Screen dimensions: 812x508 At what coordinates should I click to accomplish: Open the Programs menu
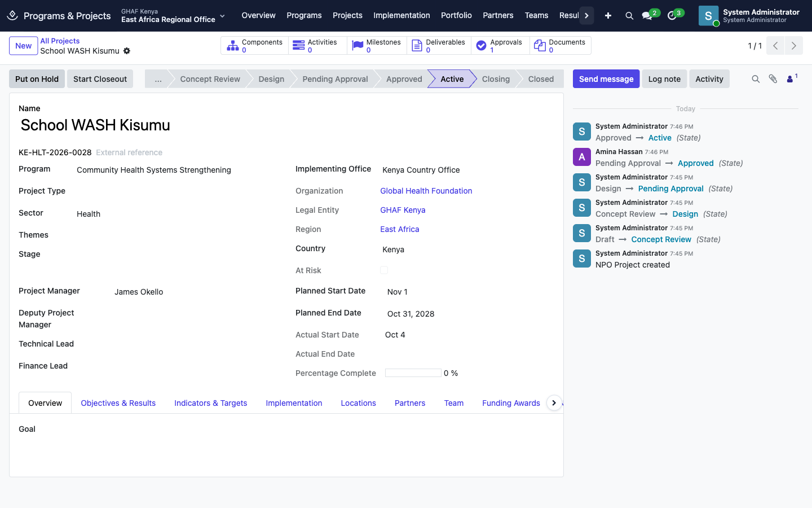304,16
